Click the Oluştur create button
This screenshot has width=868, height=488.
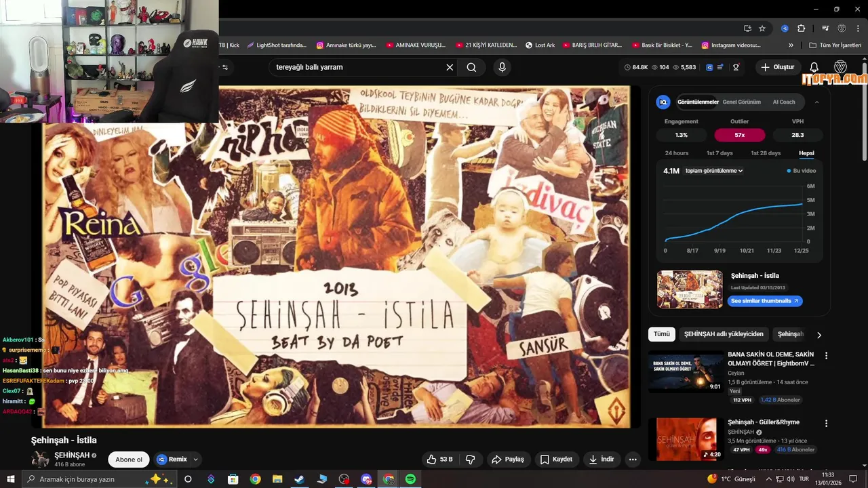click(x=777, y=67)
